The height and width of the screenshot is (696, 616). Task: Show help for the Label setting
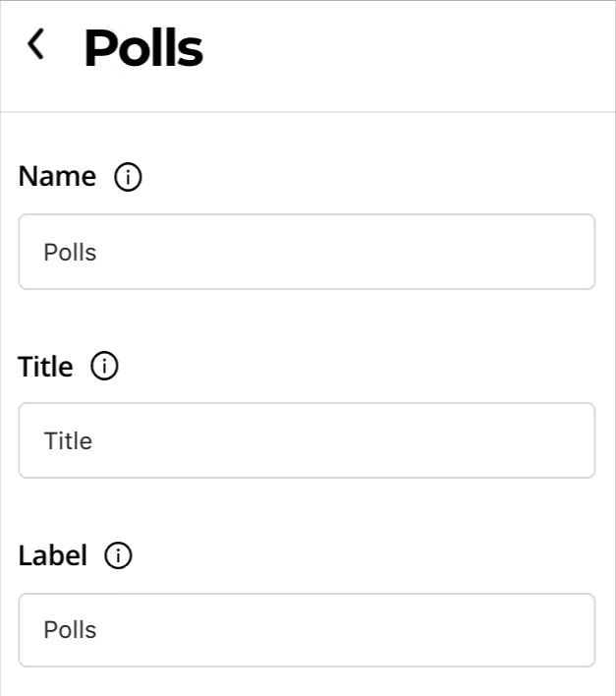click(x=118, y=556)
